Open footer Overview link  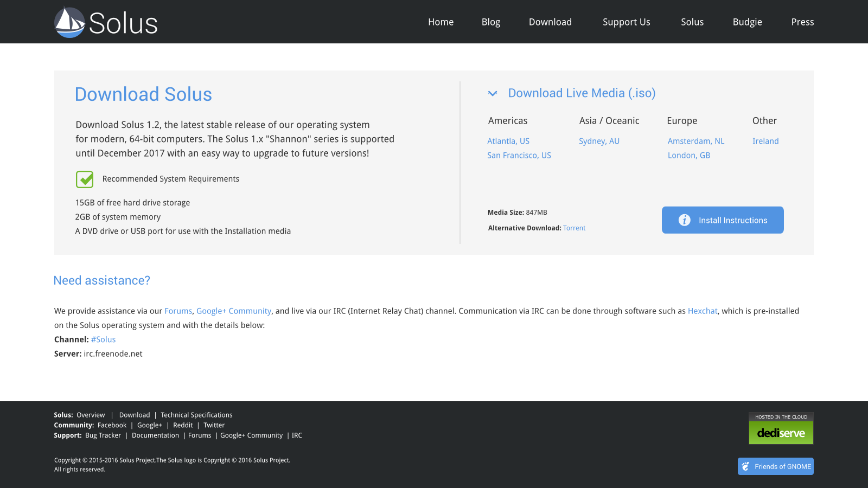91,415
